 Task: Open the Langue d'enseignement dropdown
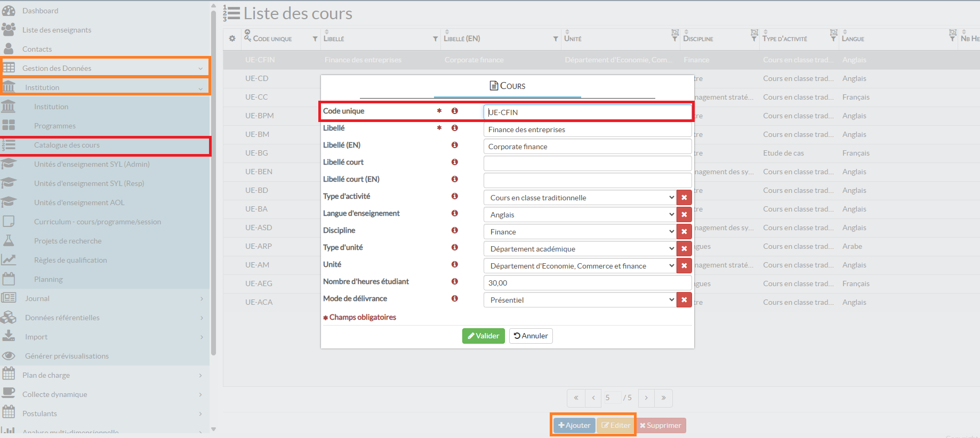pos(580,215)
